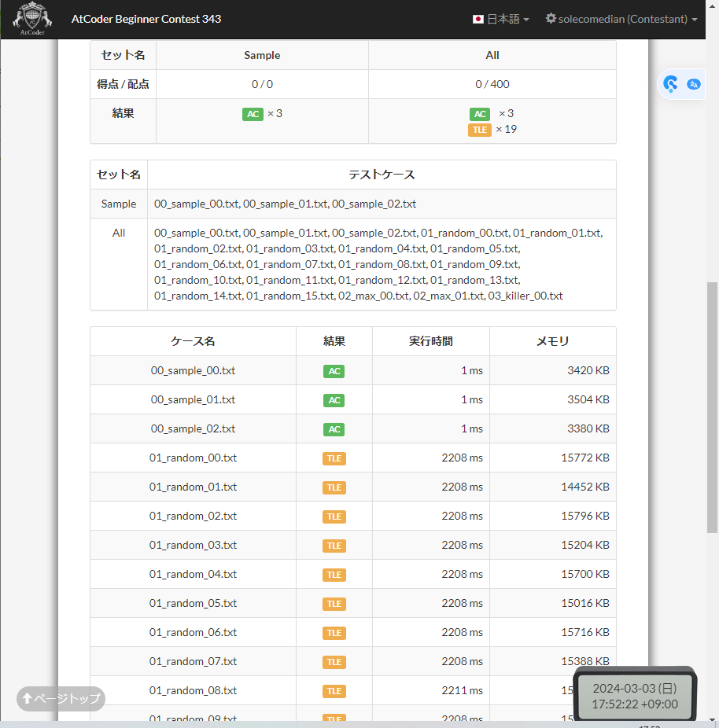Open AtCoder Beginner Contest 343 link

coord(146,19)
